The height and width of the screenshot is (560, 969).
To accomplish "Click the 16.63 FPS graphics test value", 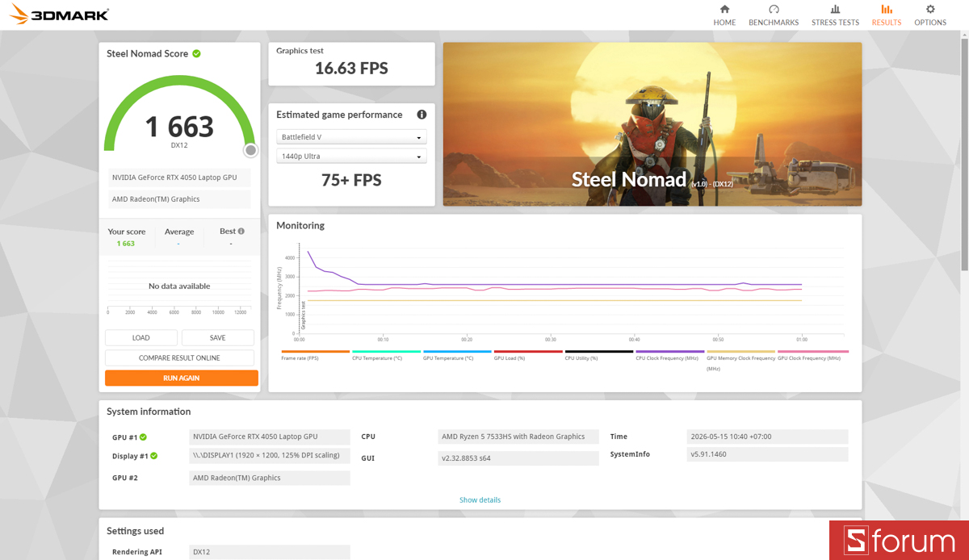I will tap(351, 69).
